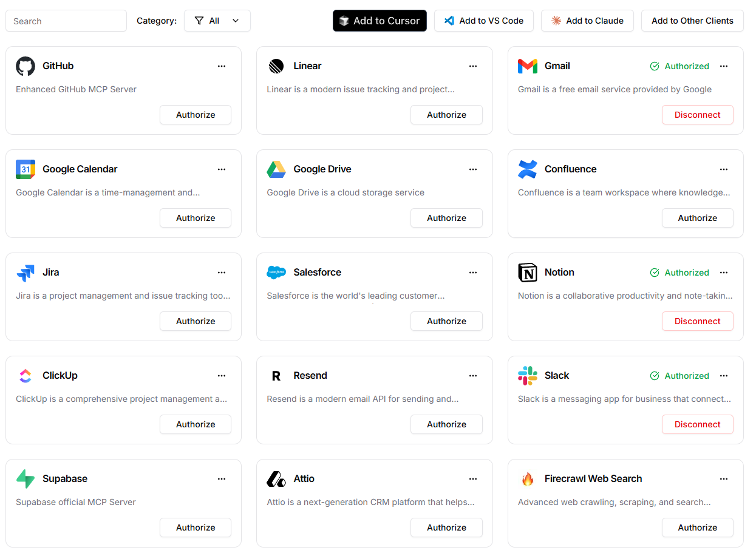Click inside the Search field

tap(66, 20)
